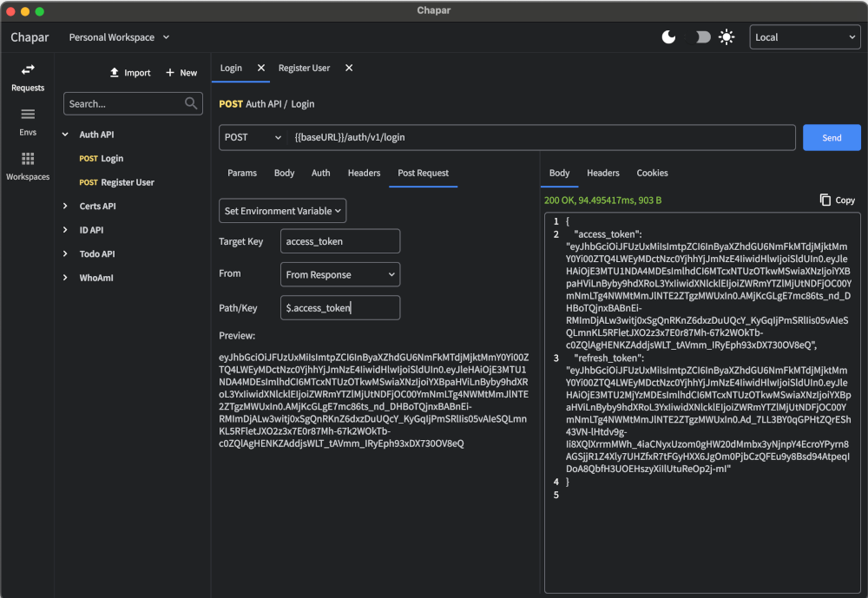This screenshot has height=598, width=868.
Task: Open the Auth tab
Action: 320,173
